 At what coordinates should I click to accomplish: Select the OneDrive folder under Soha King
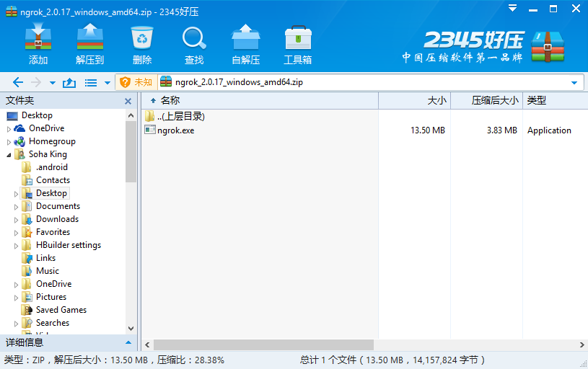click(x=53, y=284)
